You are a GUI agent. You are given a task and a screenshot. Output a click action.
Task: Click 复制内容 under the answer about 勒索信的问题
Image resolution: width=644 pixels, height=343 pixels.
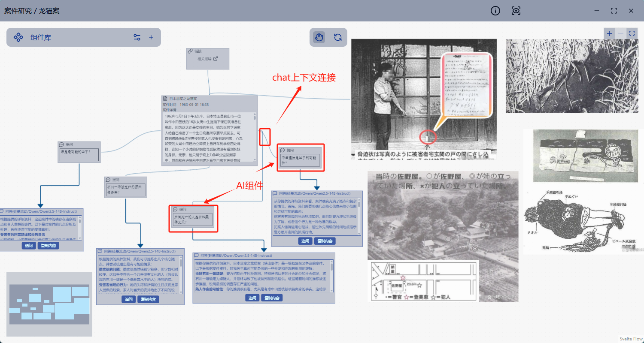148,299
